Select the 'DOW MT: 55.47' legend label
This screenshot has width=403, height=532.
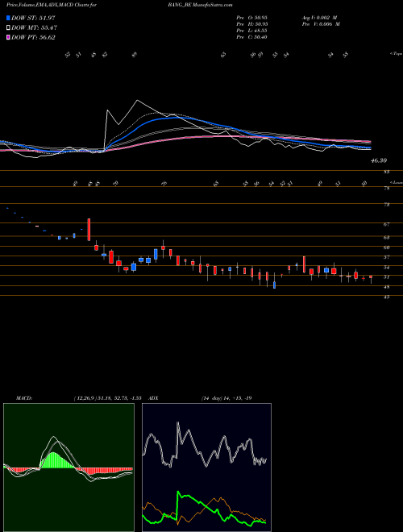click(x=35, y=28)
